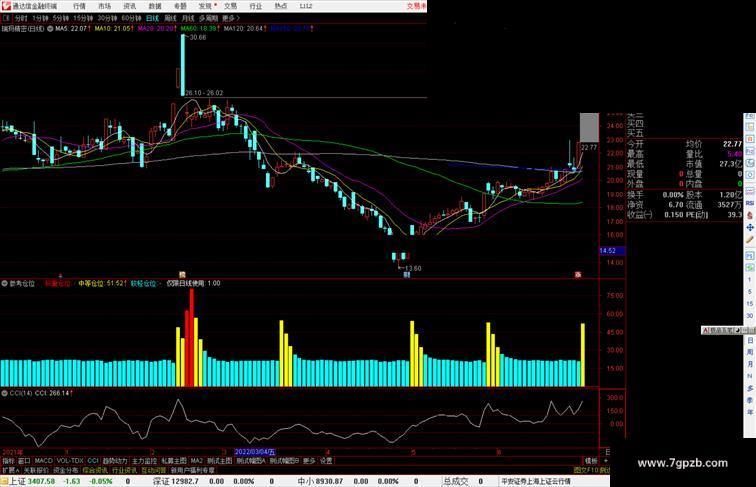Open indicator 设置 settings
The width and height of the screenshot is (756, 487).
(x=326, y=461)
